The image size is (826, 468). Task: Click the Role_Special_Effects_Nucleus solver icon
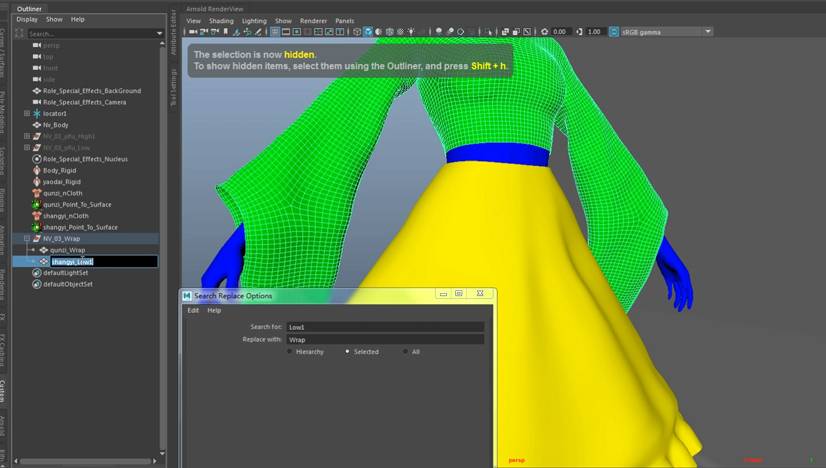37,159
